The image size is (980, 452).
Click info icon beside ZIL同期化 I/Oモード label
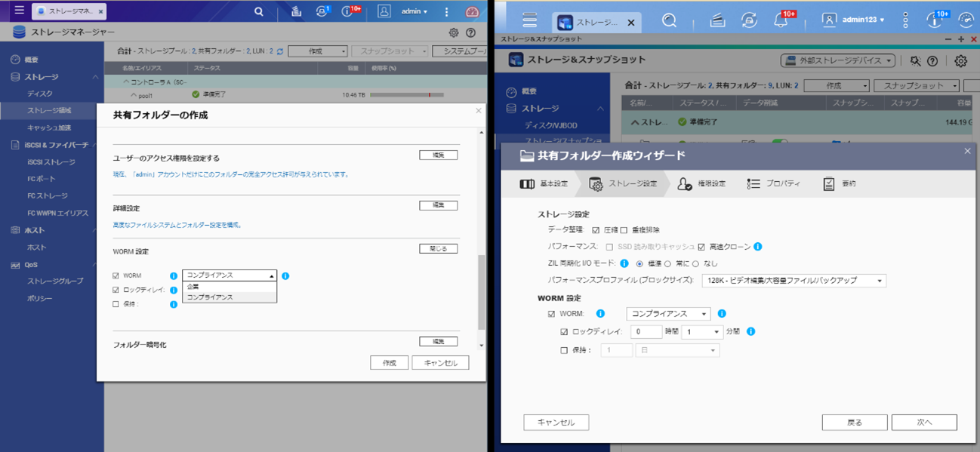(x=624, y=264)
